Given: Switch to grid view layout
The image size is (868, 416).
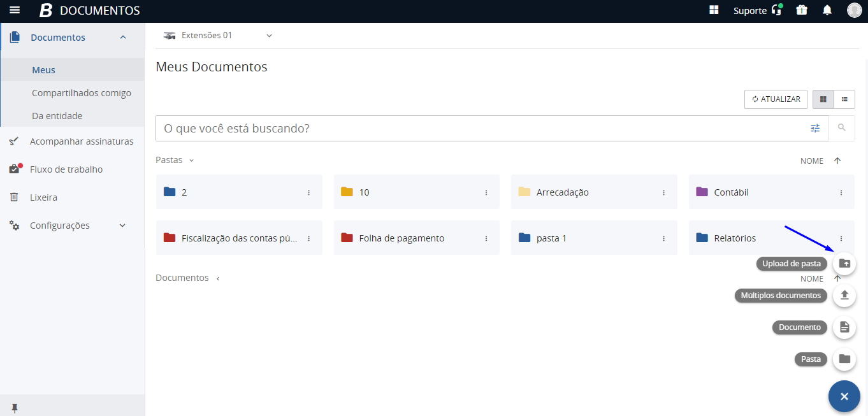Looking at the screenshot, I should pyautogui.click(x=823, y=99).
